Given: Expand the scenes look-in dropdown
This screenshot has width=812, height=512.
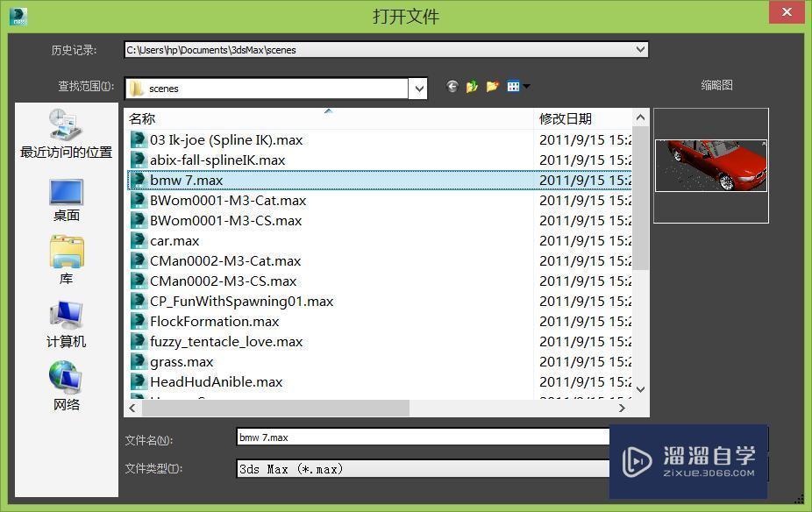Looking at the screenshot, I should click(x=419, y=89).
